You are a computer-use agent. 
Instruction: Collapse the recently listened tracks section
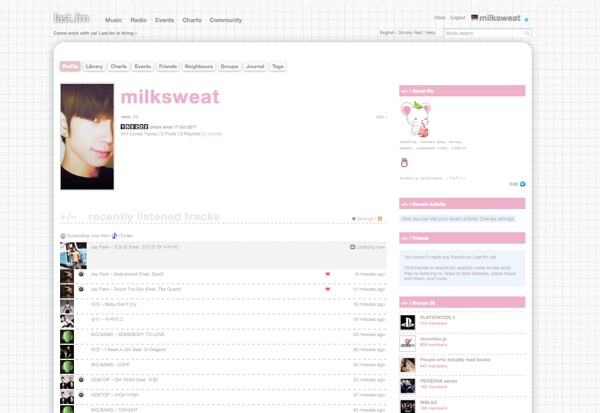68,217
